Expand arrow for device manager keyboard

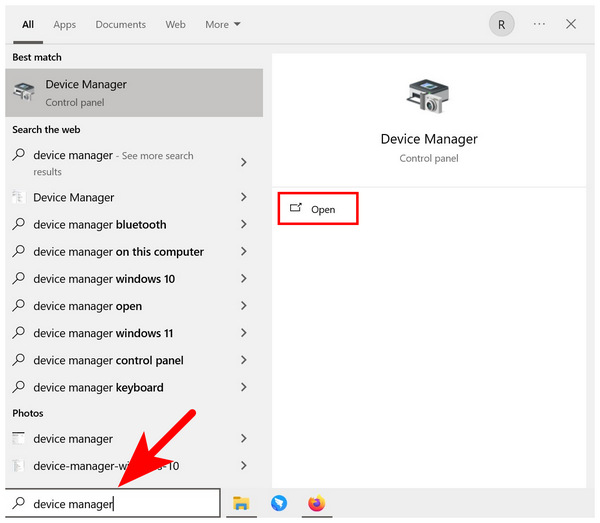(244, 387)
